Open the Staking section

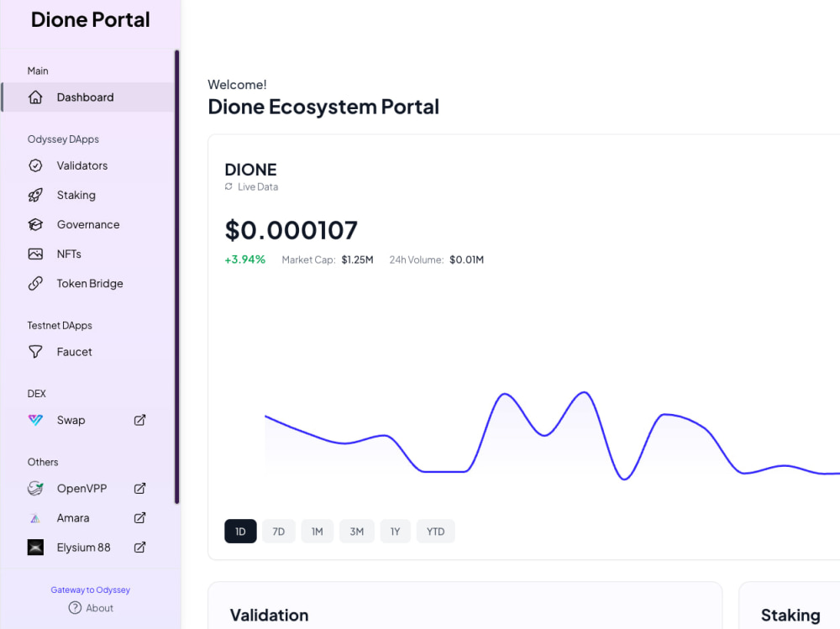tap(88, 195)
